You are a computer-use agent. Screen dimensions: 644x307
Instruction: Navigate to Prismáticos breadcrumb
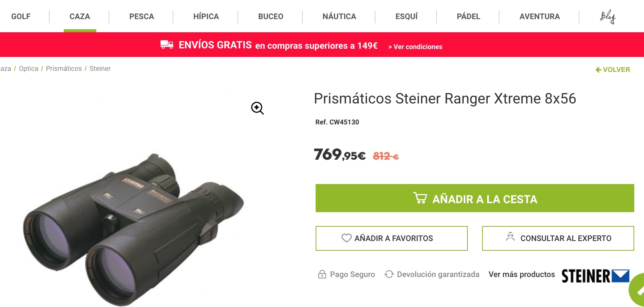pyautogui.click(x=64, y=69)
